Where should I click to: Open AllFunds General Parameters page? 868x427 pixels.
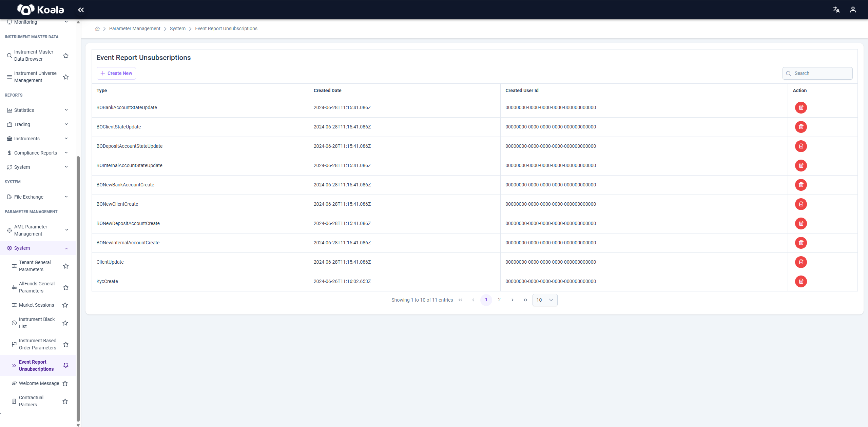click(x=37, y=287)
